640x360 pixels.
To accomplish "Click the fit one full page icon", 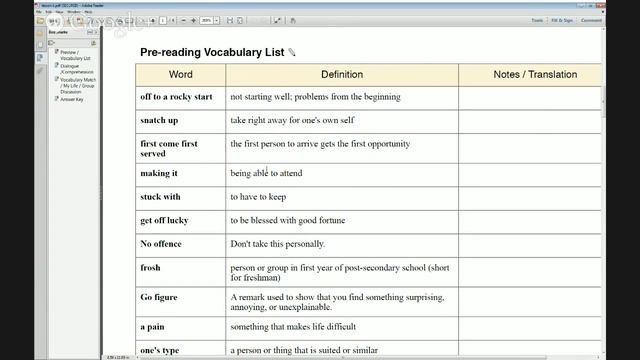I will pyautogui.click(x=240, y=20).
